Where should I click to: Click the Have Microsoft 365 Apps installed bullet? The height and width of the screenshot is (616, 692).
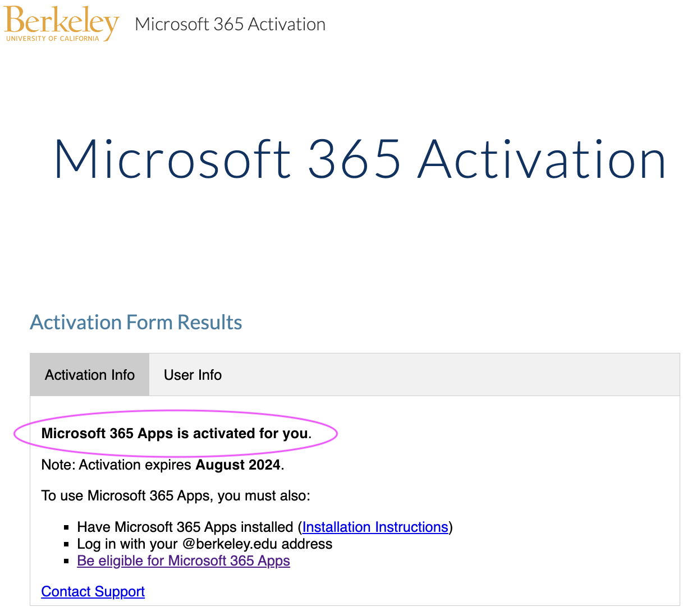pyautogui.click(x=224, y=527)
